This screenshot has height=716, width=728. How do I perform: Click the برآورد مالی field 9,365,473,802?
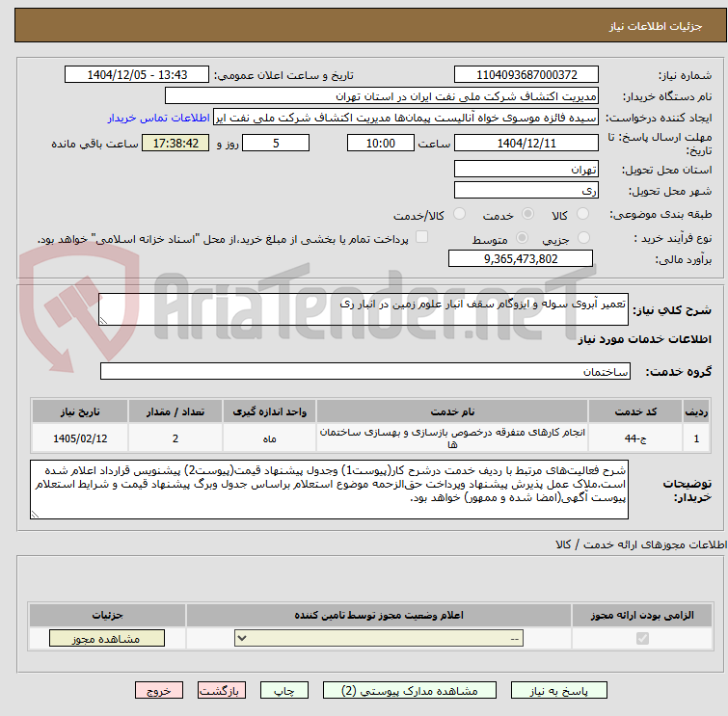coord(521,258)
